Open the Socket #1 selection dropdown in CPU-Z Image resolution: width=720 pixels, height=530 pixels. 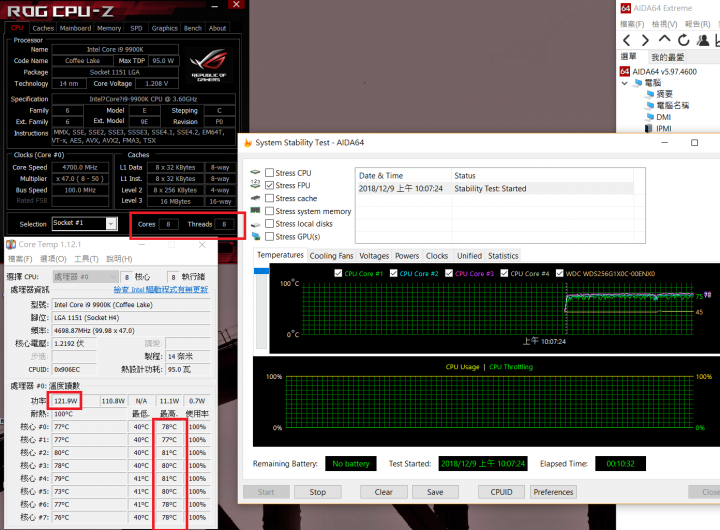point(111,224)
